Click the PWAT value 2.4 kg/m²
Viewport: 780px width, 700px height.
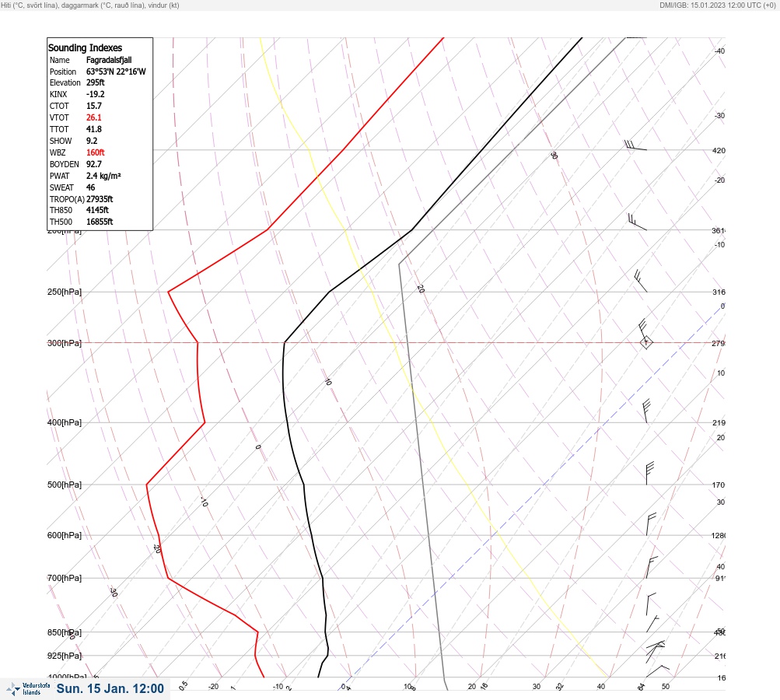click(103, 176)
